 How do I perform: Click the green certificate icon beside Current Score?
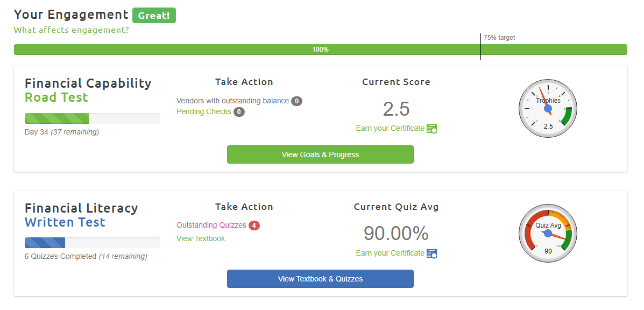click(431, 129)
